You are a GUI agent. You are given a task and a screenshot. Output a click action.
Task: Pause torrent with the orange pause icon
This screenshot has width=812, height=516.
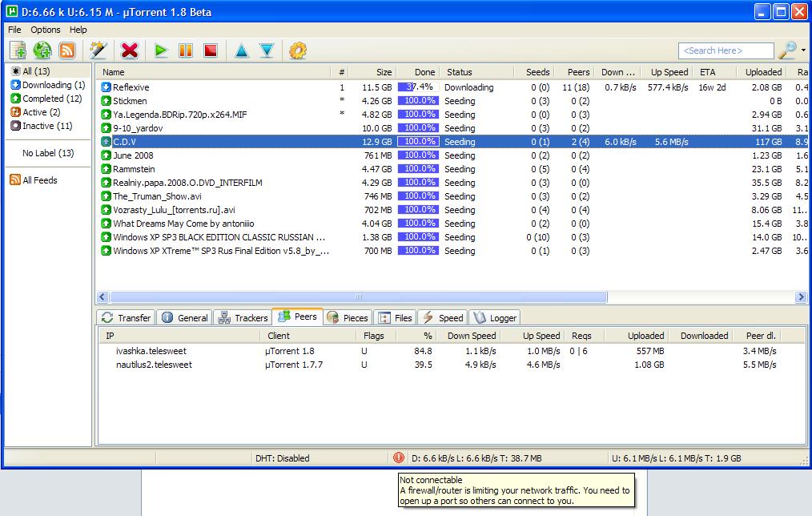pyautogui.click(x=186, y=50)
